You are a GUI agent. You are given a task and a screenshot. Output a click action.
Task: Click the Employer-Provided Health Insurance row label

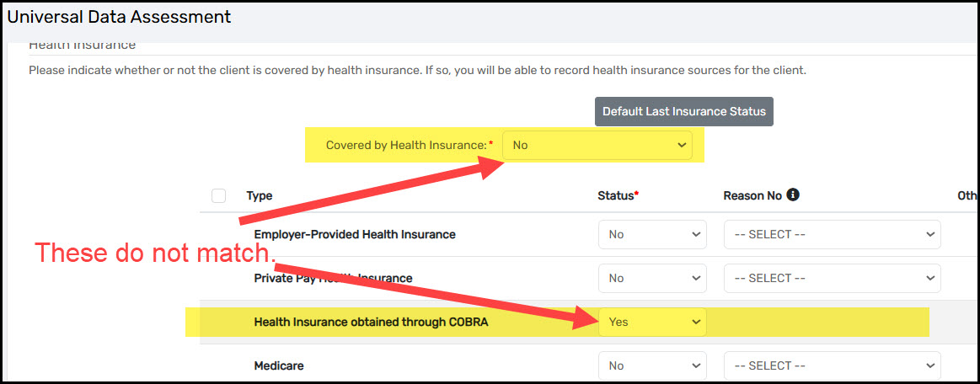[355, 235]
